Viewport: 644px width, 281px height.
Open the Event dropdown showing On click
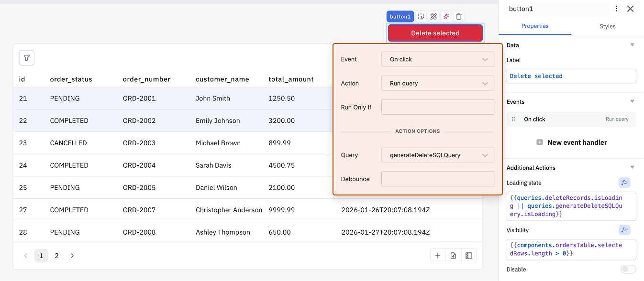[x=437, y=59]
